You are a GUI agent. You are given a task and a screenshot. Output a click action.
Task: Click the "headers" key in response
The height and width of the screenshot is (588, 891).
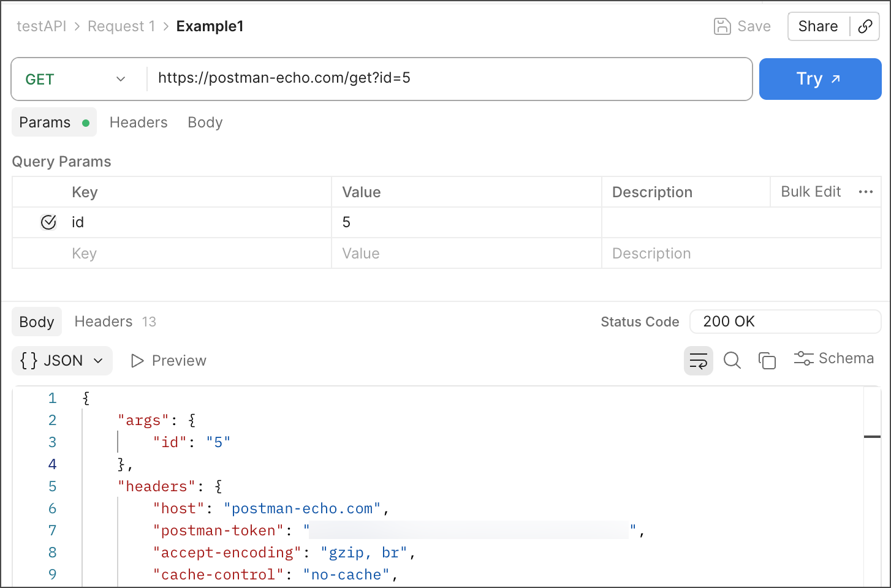pyautogui.click(x=157, y=486)
